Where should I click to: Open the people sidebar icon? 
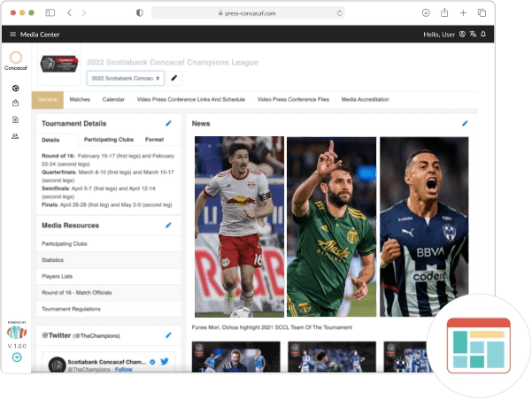point(16,136)
